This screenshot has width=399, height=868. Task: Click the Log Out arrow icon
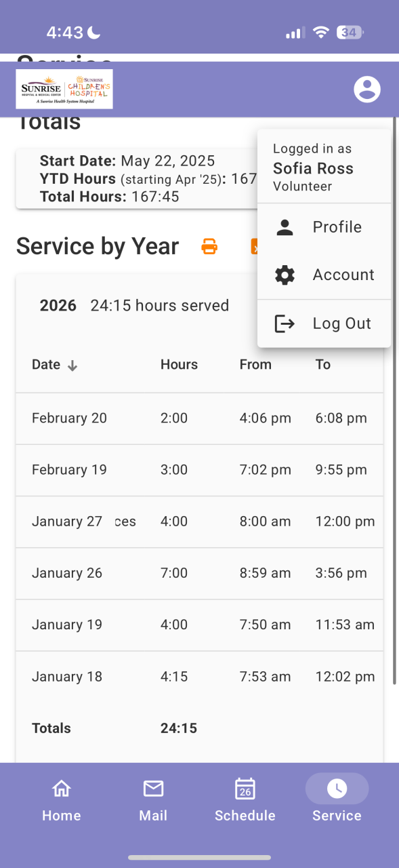click(x=285, y=323)
